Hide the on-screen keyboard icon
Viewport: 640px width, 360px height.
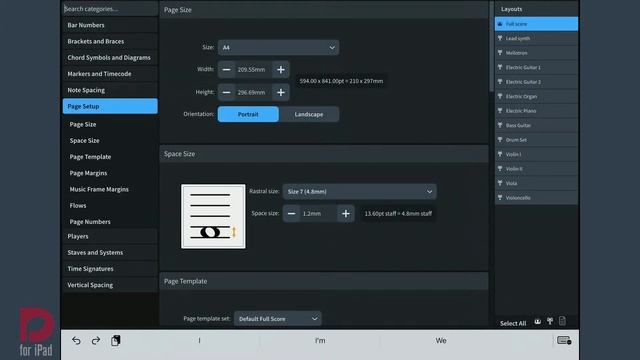[564, 340]
